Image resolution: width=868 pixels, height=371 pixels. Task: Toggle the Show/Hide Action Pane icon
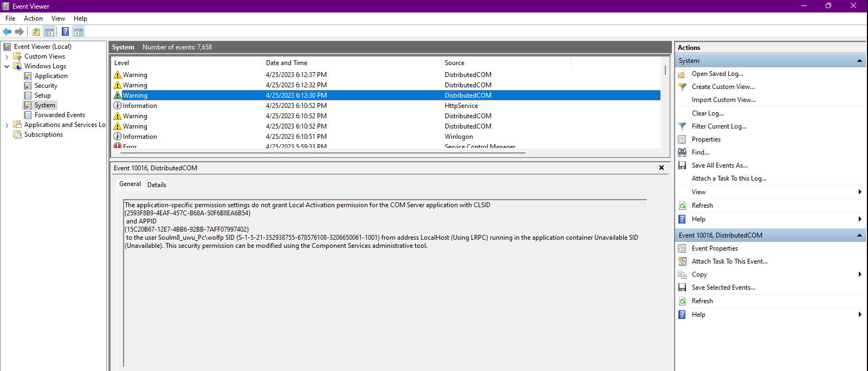tap(79, 31)
